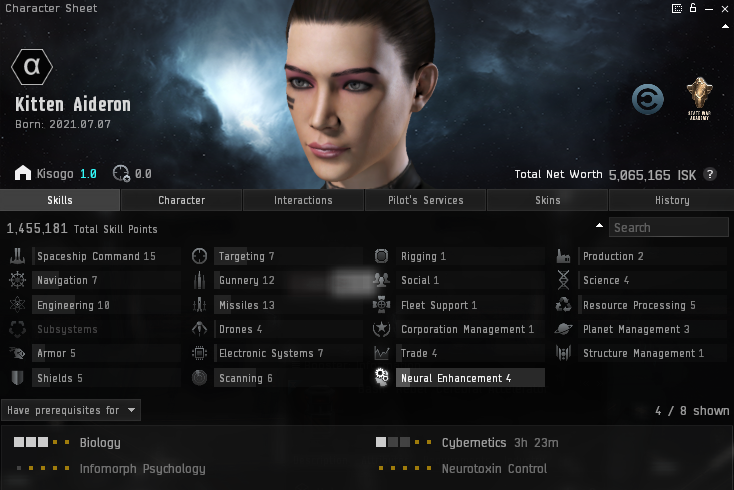Open the Structure Management icon
Screen dimensions: 734x490
[x=564, y=353]
